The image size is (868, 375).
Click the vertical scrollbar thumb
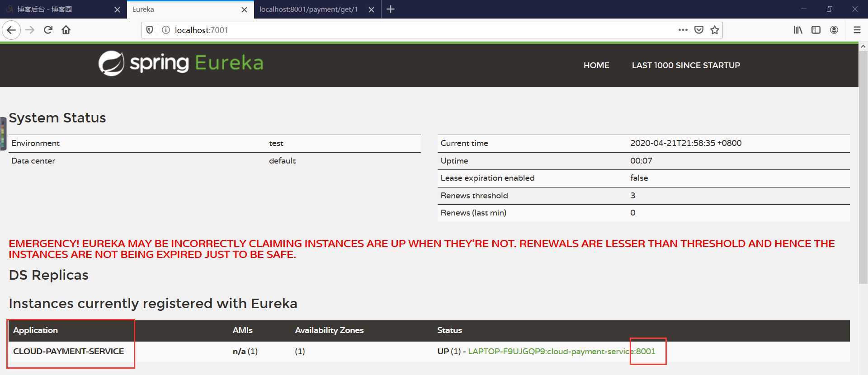click(x=863, y=167)
